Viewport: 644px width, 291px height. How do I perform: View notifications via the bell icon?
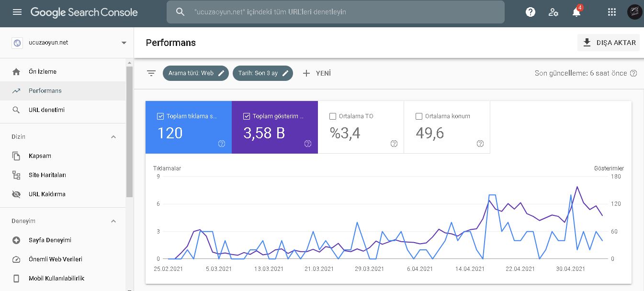click(x=576, y=12)
